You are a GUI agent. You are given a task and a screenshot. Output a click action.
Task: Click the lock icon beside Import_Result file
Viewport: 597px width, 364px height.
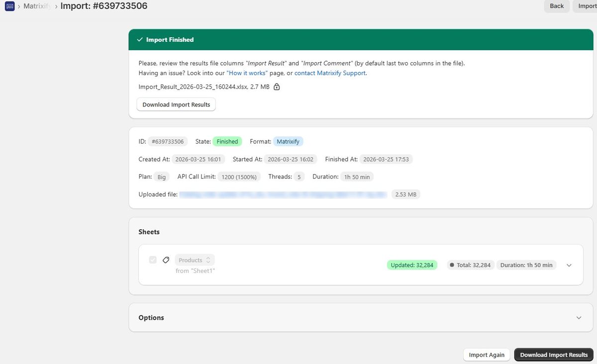[277, 87]
